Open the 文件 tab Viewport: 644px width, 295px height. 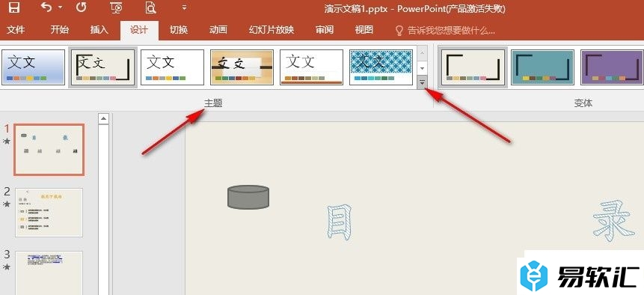click(16, 30)
